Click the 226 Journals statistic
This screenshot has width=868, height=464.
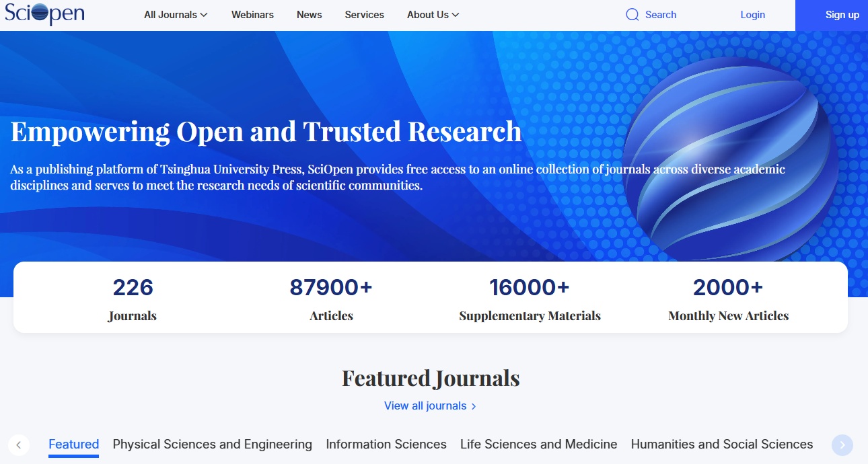click(x=133, y=299)
